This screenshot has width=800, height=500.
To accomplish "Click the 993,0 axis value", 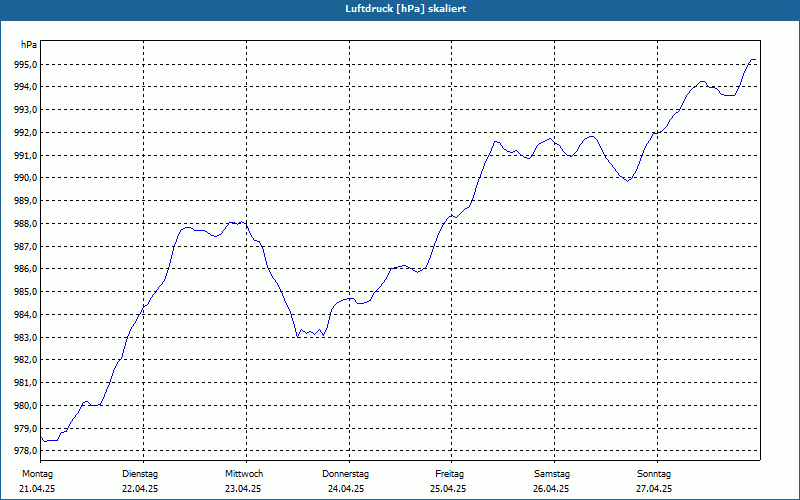I will [x=24, y=110].
